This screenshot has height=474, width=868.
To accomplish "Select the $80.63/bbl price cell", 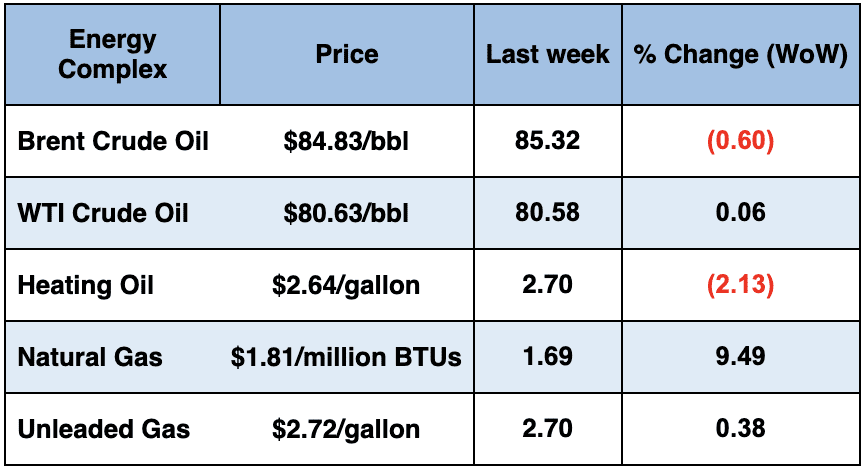I will 346,213.
